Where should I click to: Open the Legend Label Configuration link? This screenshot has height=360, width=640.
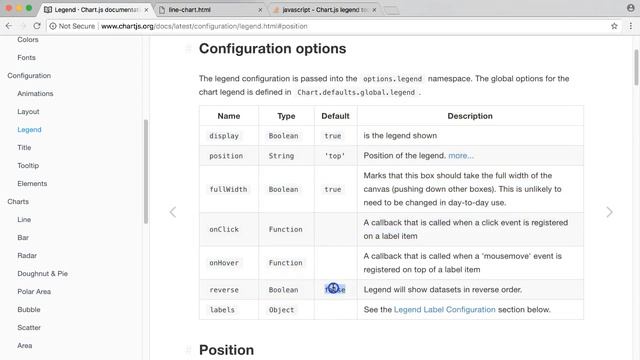444,309
